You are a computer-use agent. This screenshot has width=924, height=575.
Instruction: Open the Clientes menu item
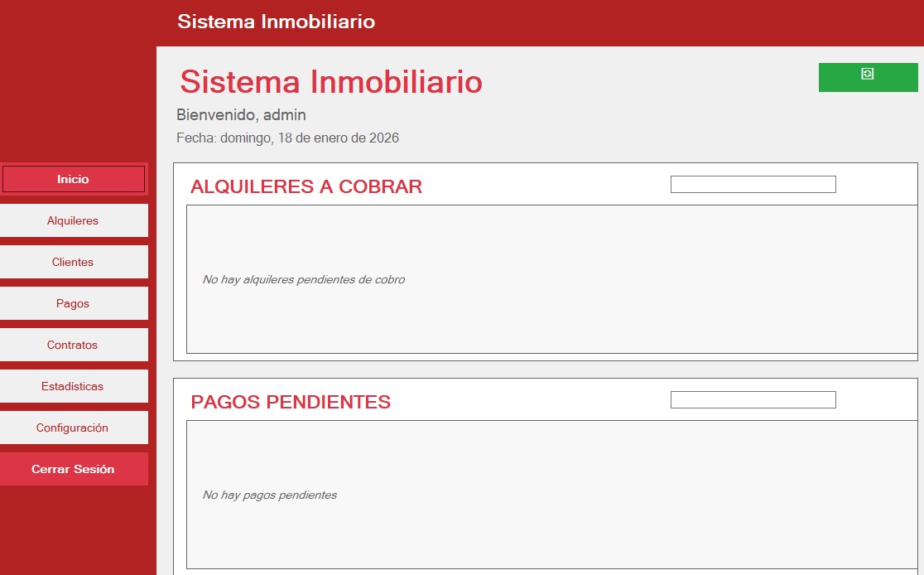pos(73,262)
